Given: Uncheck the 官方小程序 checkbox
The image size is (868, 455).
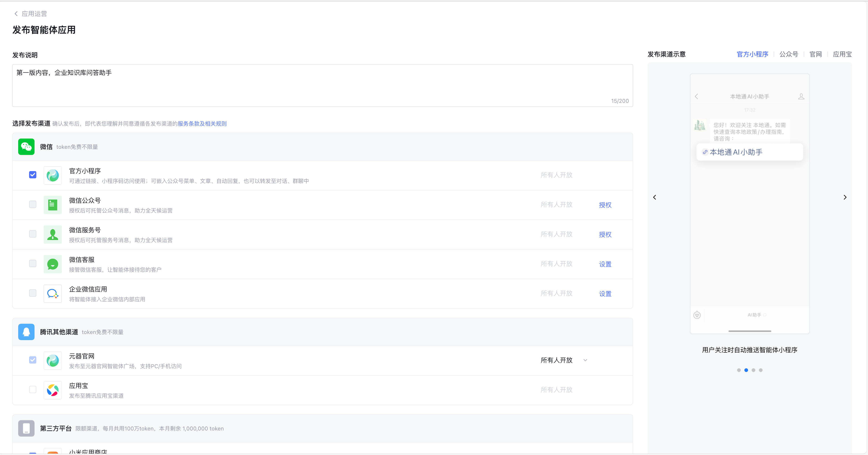Looking at the screenshot, I should point(33,175).
